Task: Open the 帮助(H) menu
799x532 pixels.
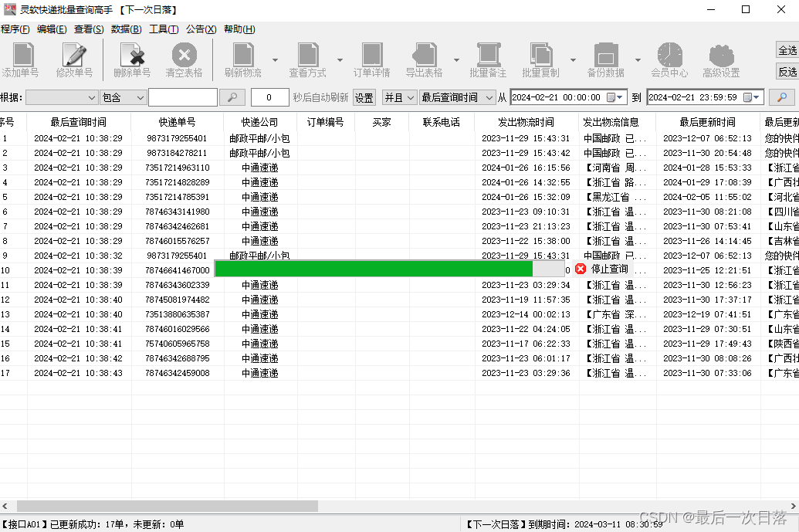Action: point(239,29)
